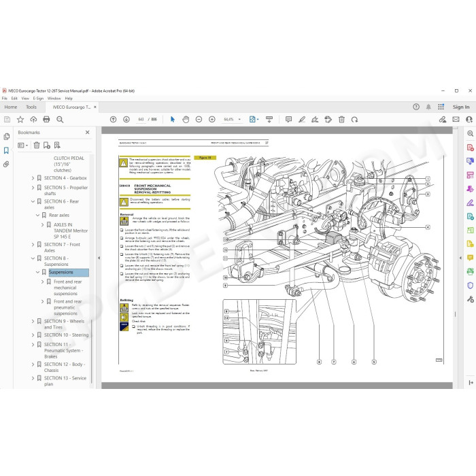Close IVECO Eurocargo document tab

(x=95, y=107)
